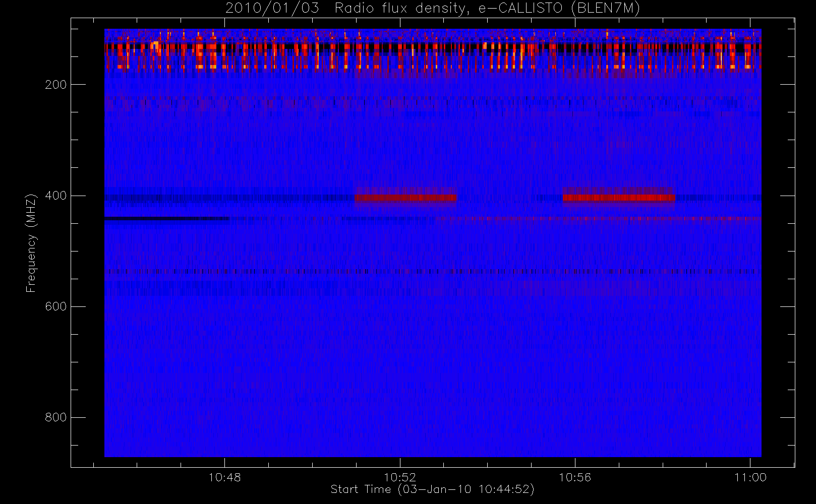Click the 800 frequency tick label
The width and height of the screenshot is (816, 504).
55,417
